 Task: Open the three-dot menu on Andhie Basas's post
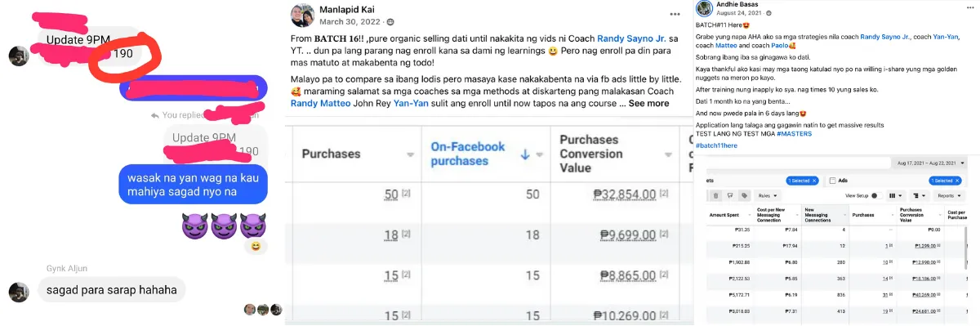tap(970, 7)
